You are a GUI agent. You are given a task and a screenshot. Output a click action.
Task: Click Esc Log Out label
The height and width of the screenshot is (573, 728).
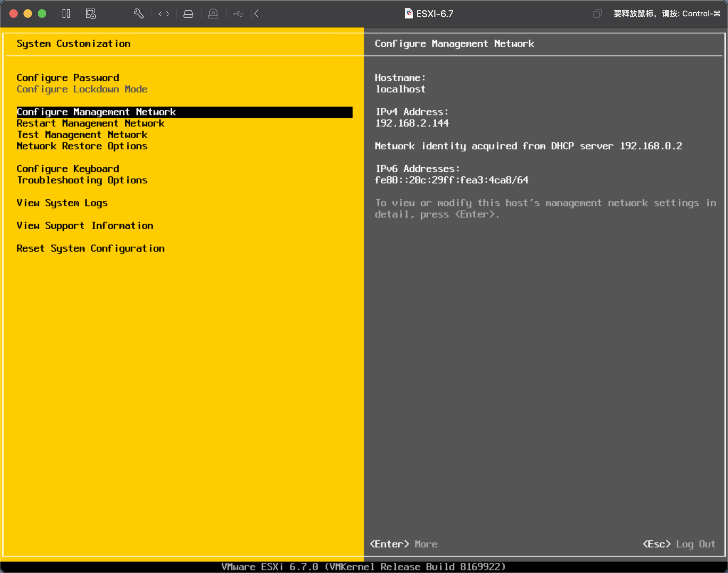click(x=679, y=544)
